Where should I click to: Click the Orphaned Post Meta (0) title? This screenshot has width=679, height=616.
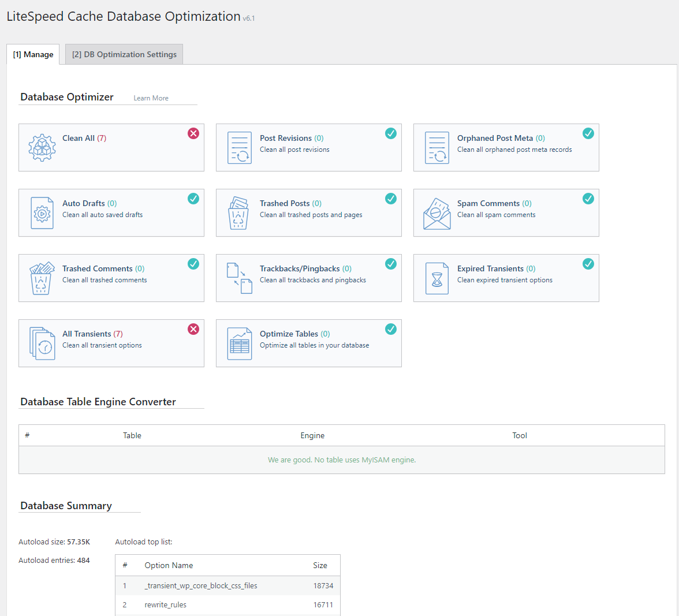pos(501,138)
